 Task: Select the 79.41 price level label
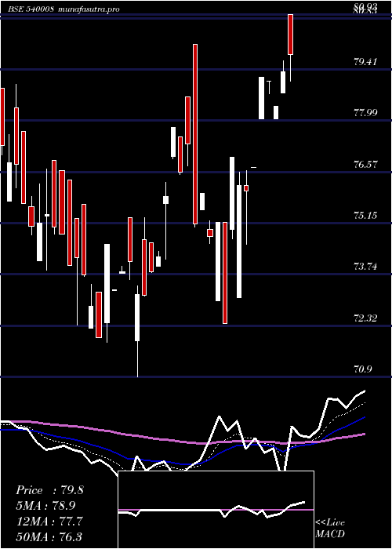click(x=366, y=62)
